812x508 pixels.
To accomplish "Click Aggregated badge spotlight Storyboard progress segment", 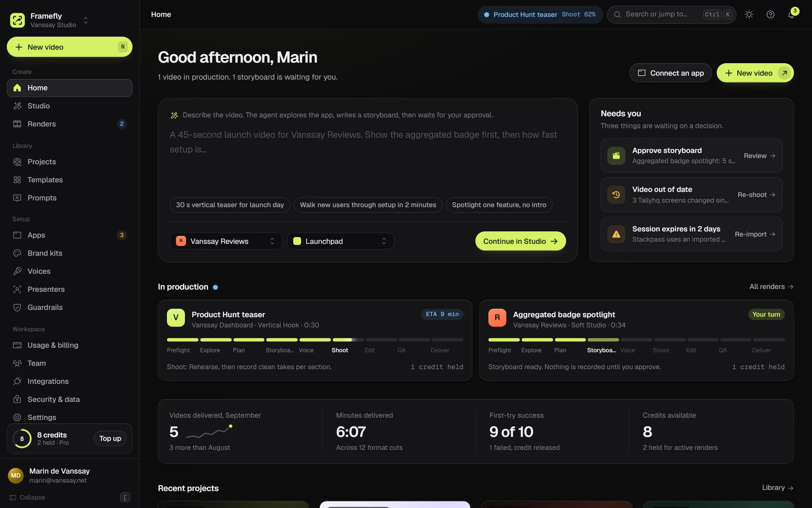I will 603,340.
